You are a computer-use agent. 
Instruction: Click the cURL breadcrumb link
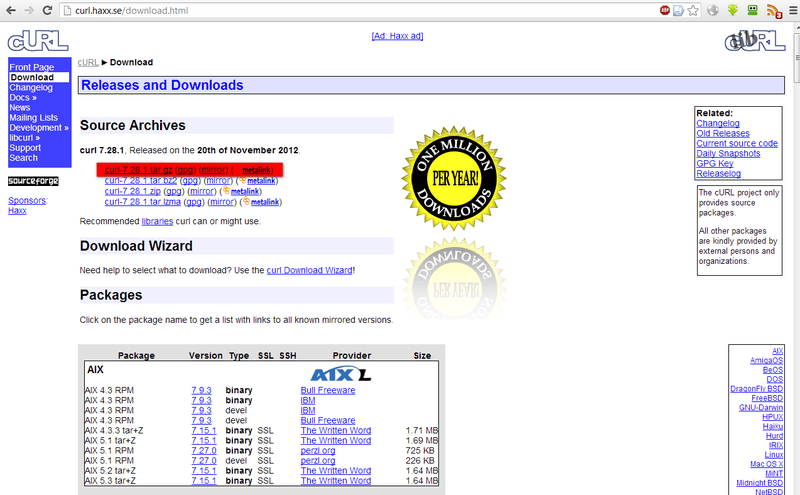click(x=88, y=62)
